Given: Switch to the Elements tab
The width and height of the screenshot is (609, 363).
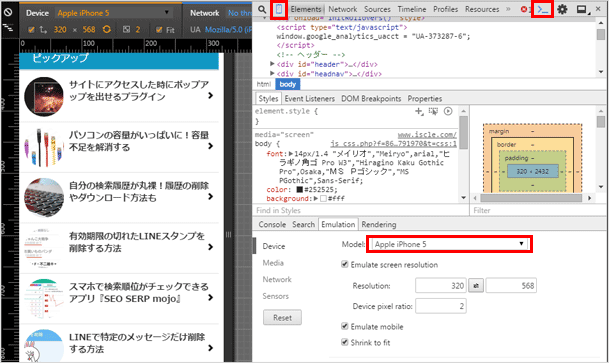Looking at the screenshot, I should coord(306,9).
